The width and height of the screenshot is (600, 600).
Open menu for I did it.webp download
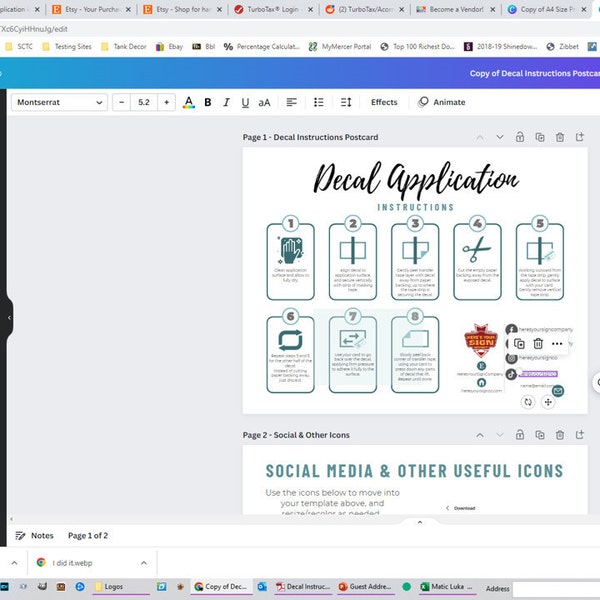coord(144,563)
